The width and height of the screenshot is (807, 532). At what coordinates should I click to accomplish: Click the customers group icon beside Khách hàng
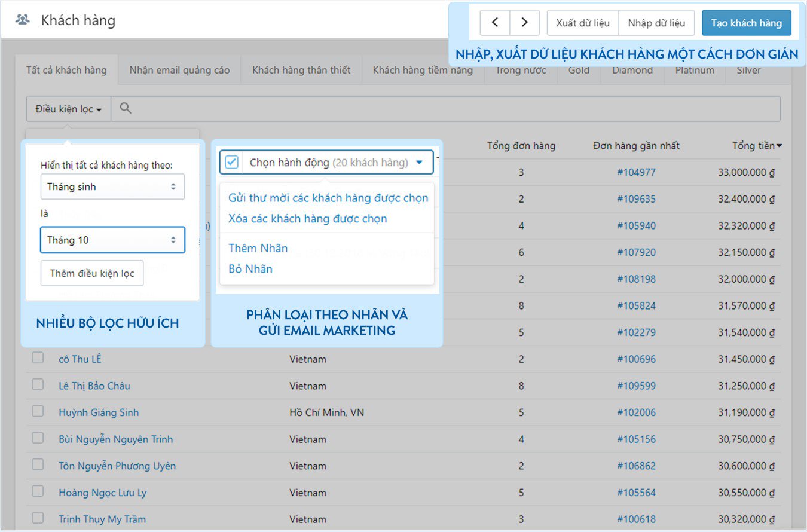point(23,20)
